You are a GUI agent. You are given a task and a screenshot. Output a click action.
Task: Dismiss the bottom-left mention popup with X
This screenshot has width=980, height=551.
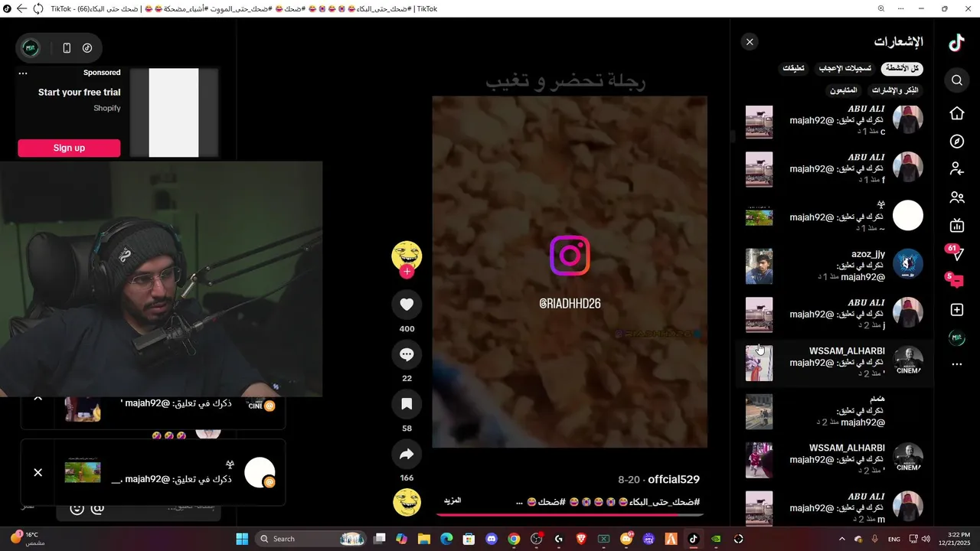click(x=38, y=473)
